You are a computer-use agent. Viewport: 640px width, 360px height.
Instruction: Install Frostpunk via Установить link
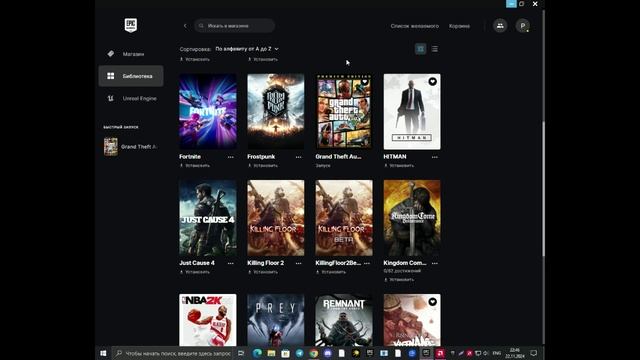263,166
